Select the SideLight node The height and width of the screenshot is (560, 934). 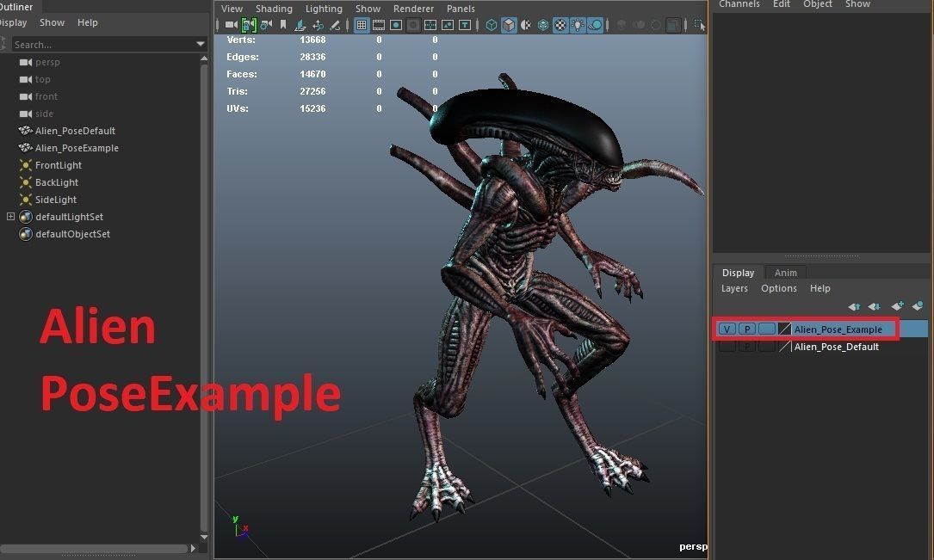tap(55, 200)
